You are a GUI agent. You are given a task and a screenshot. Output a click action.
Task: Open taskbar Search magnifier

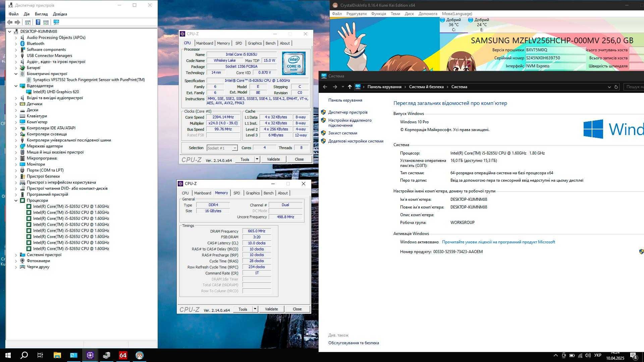pos(24,355)
